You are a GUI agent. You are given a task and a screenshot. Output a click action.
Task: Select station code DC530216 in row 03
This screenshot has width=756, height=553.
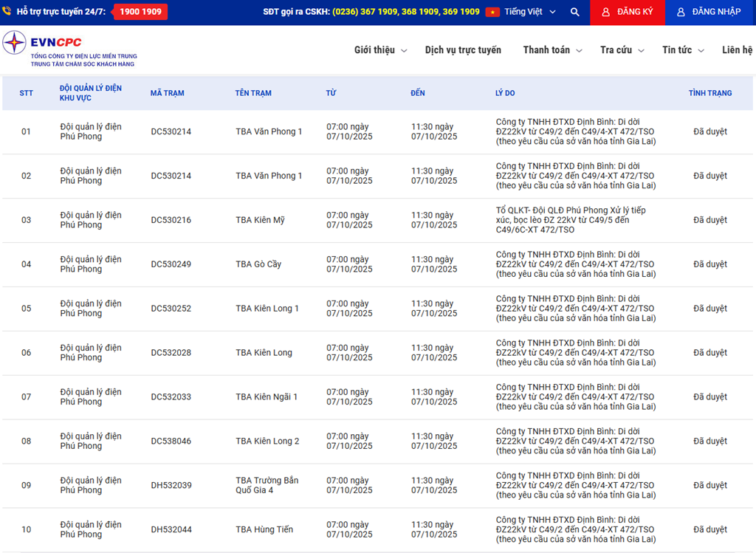coord(171,220)
